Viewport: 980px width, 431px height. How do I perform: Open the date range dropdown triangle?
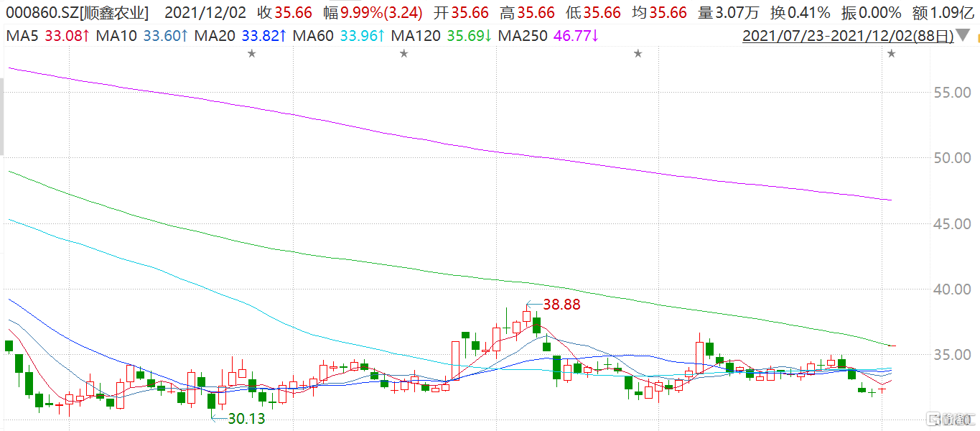coord(963,35)
